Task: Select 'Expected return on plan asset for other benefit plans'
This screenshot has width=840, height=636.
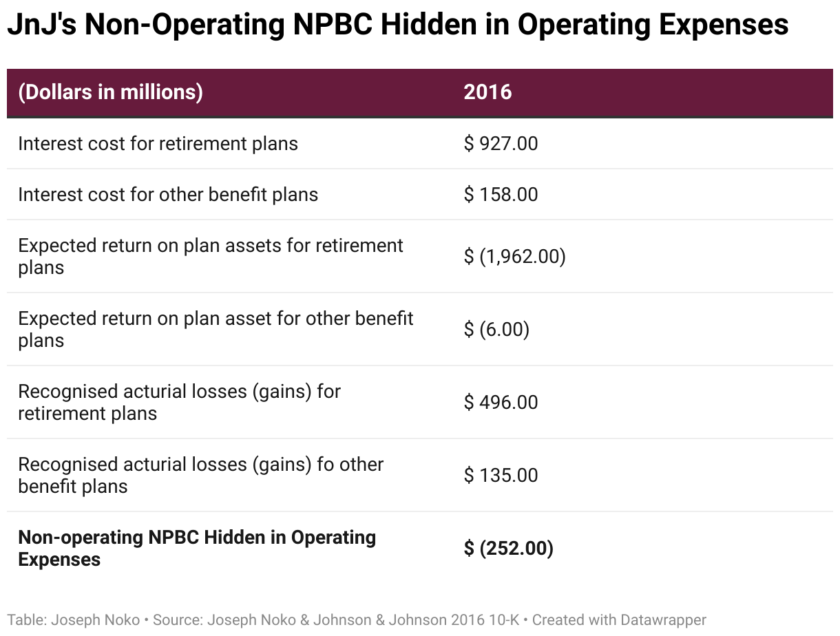Action: pyautogui.click(x=216, y=329)
